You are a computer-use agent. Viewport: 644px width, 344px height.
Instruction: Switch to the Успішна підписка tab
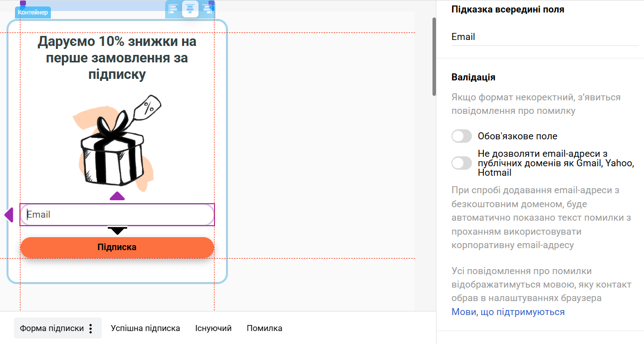tap(145, 328)
